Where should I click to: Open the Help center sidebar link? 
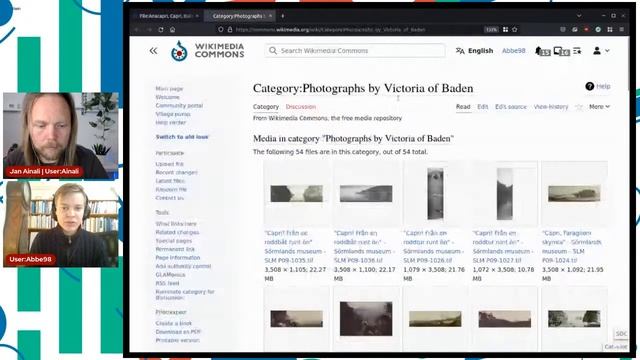click(171, 122)
